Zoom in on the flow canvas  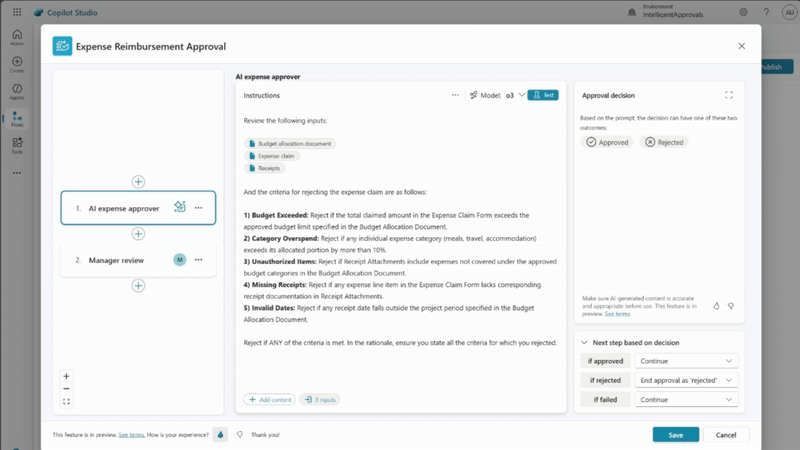[x=66, y=376]
